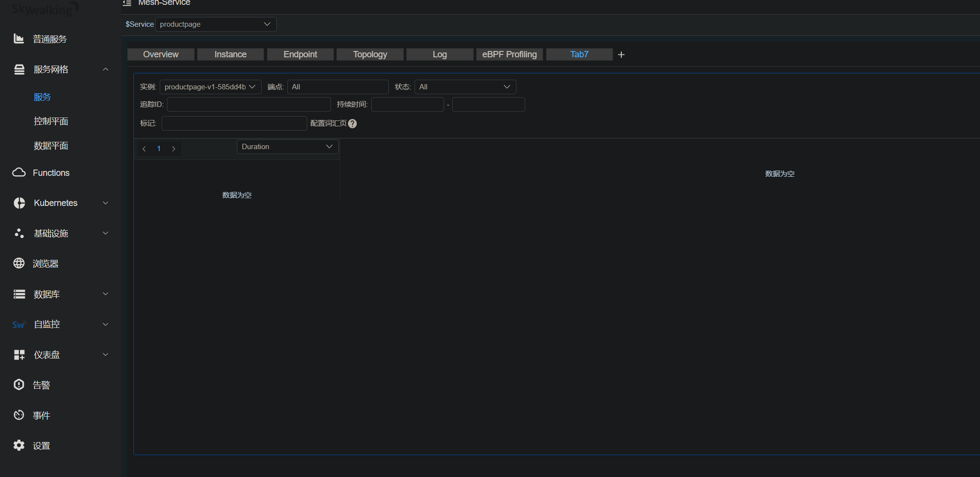
Task: Open the 普通服务 section icon
Action: [19, 39]
